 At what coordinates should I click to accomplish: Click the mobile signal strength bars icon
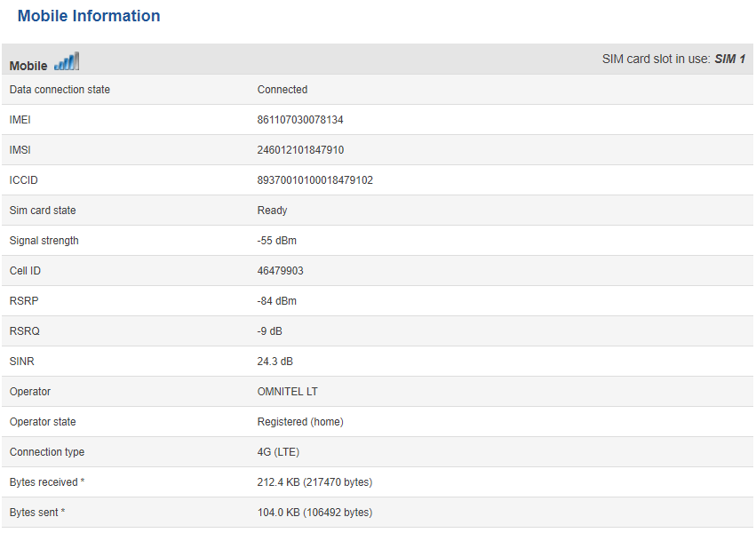tap(67, 62)
